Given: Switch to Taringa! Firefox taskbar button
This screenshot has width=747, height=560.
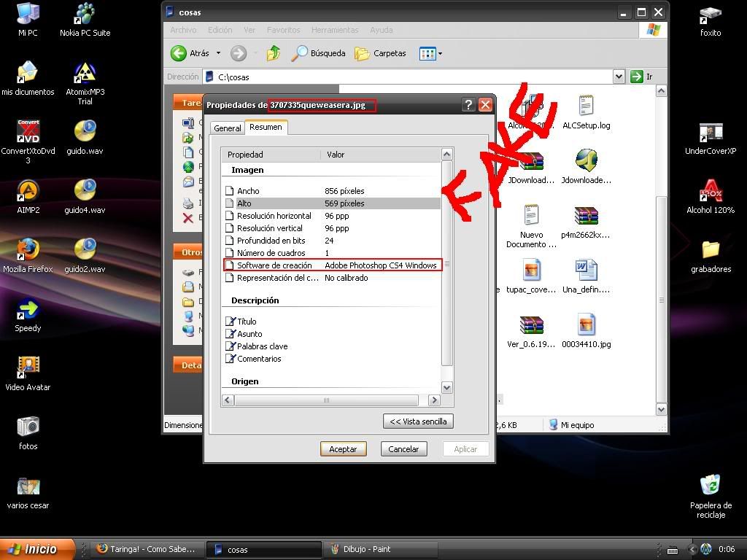Looking at the screenshot, I should click(x=147, y=550).
